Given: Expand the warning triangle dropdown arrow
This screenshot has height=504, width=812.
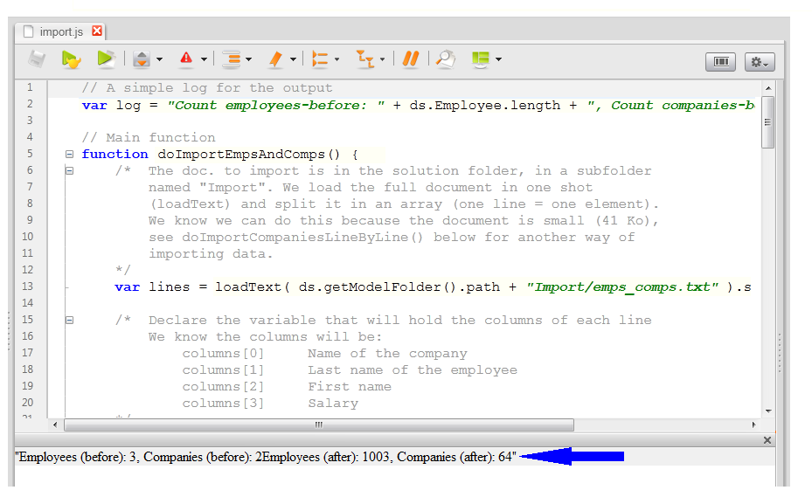Looking at the screenshot, I should point(204,59).
